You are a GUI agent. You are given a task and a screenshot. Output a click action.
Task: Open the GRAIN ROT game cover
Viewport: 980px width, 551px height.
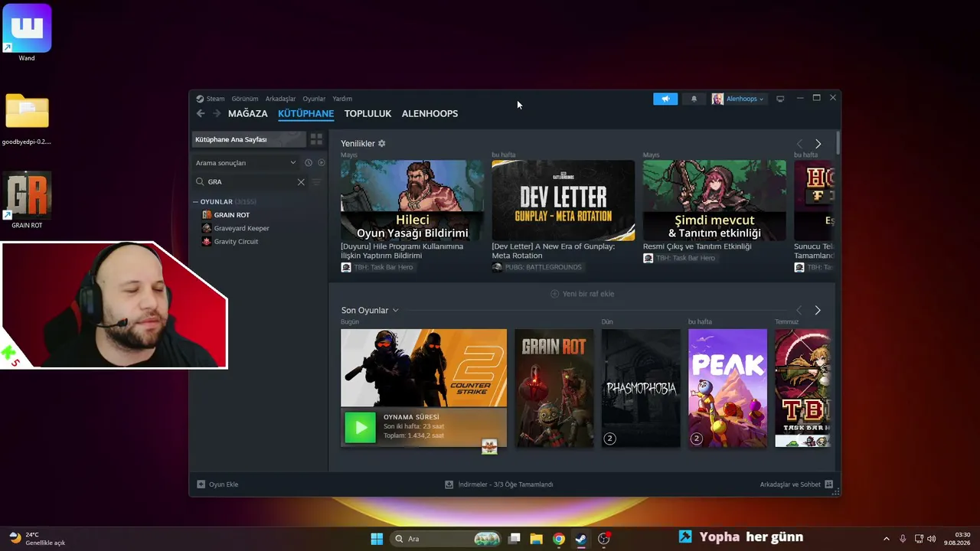pos(554,388)
